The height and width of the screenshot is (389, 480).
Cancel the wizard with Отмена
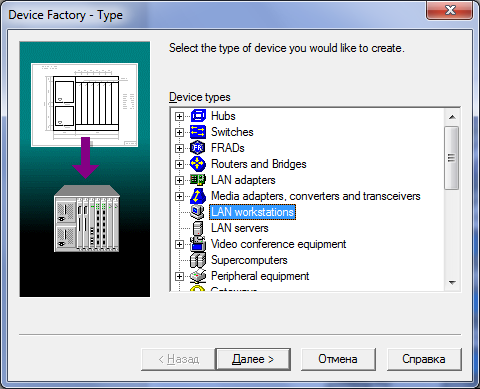point(338,359)
